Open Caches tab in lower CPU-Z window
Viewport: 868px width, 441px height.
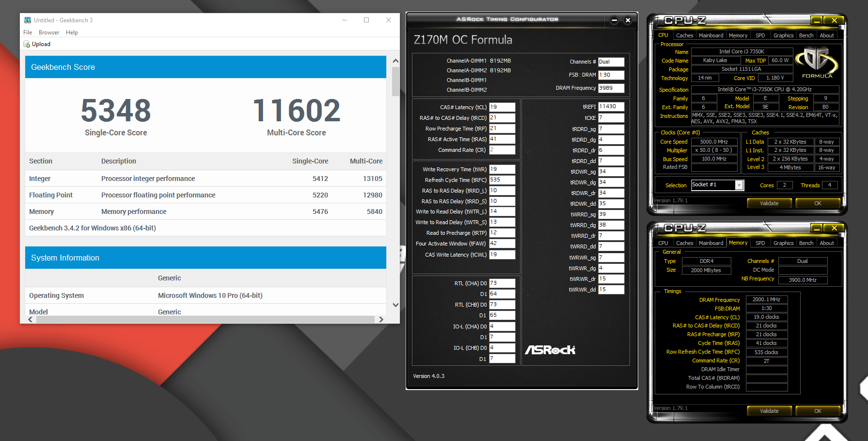(684, 243)
